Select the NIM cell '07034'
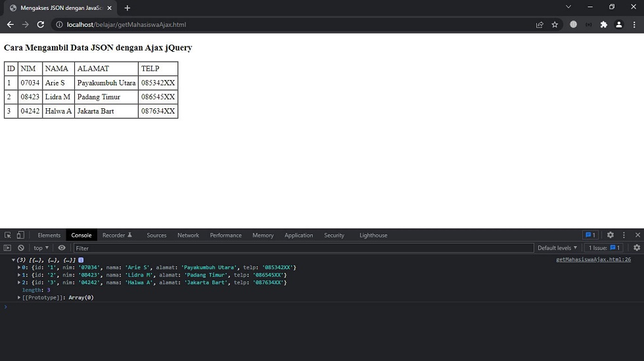 point(30,83)
